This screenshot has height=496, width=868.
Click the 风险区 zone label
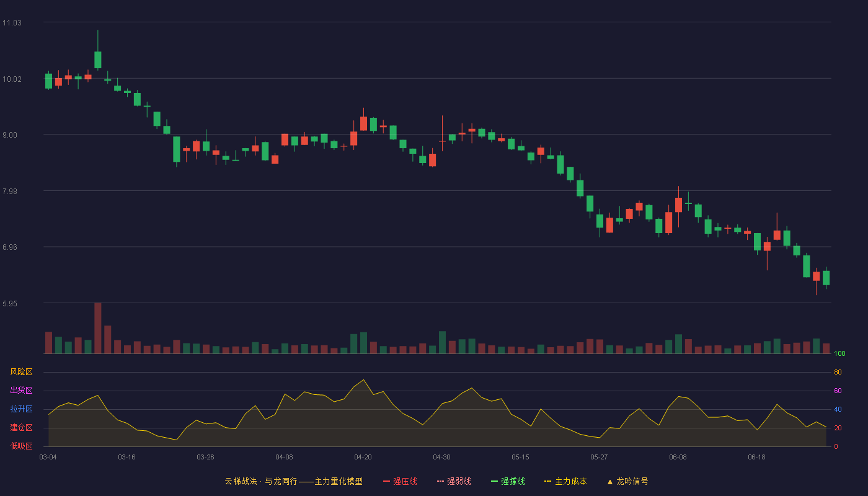(21, 372)
